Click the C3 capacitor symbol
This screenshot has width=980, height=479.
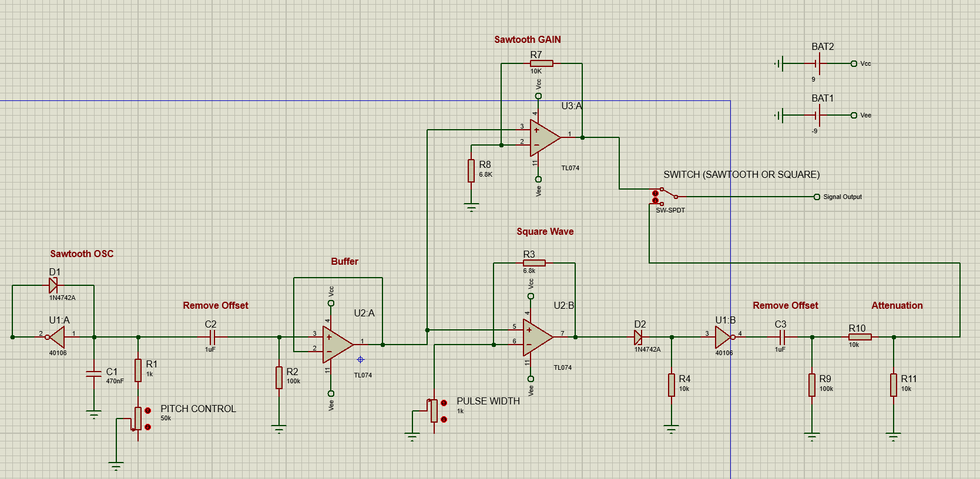tap(782, 337)
